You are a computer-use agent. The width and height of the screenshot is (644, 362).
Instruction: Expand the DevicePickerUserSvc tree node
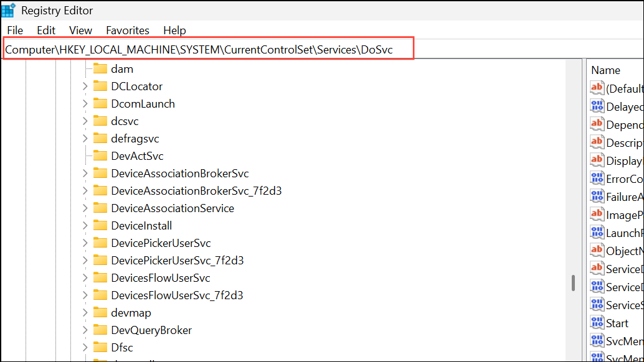click(85, 243)
